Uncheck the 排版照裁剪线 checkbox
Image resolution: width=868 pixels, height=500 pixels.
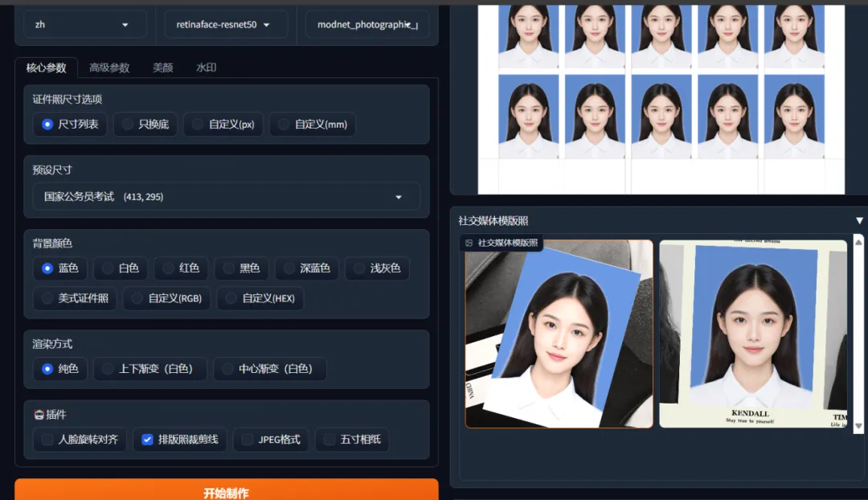(147, 440)
